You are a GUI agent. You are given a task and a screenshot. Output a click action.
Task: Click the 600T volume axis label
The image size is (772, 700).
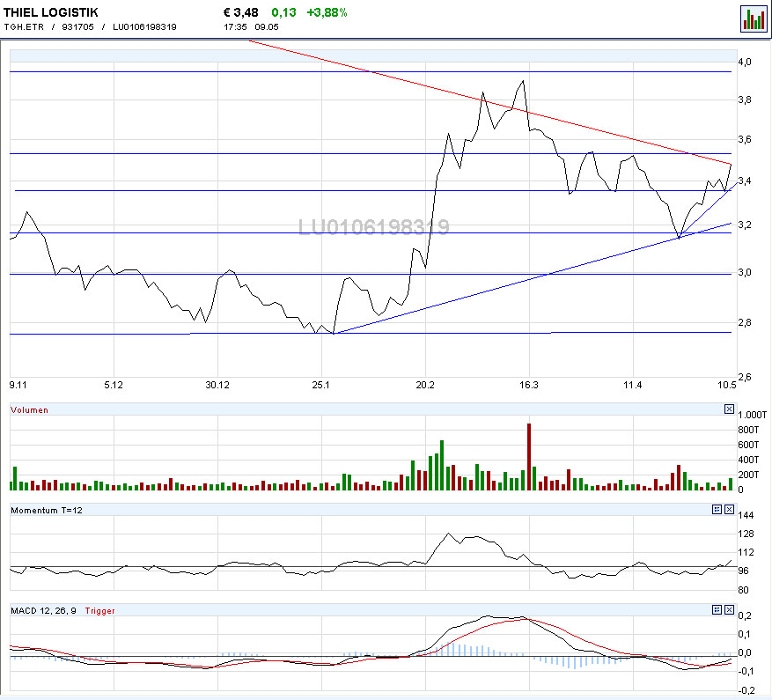[748, 445]
